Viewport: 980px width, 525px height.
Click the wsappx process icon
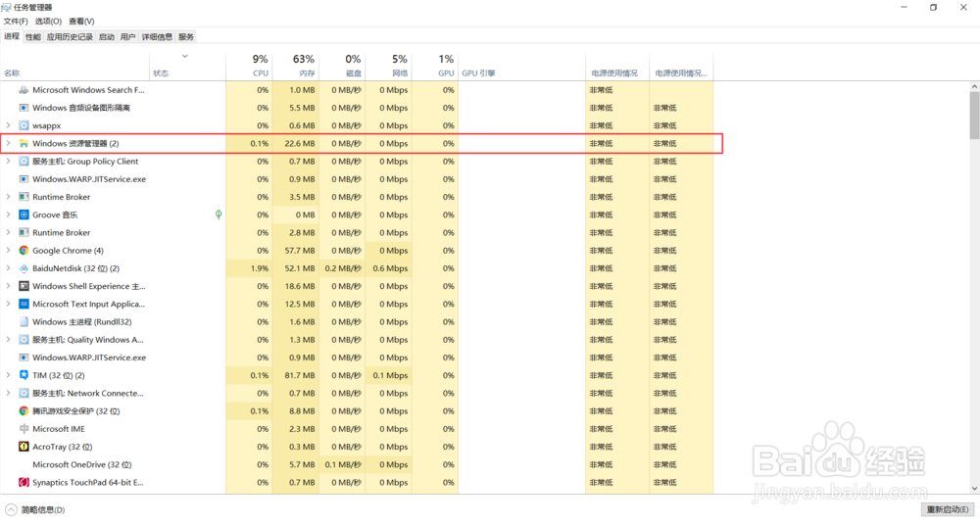pyautogui.click(x=24, y=125)
